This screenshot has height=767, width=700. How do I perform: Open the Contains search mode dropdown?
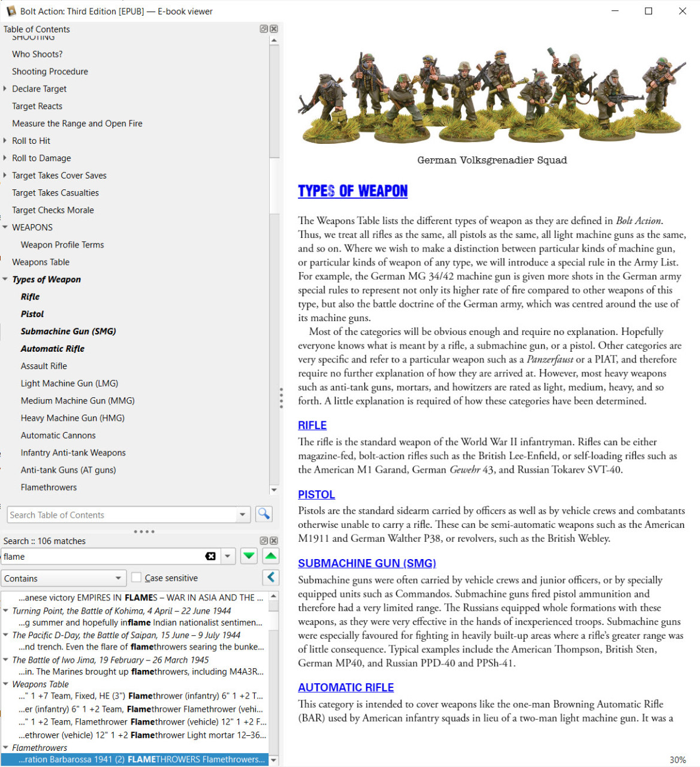point(64,578)
